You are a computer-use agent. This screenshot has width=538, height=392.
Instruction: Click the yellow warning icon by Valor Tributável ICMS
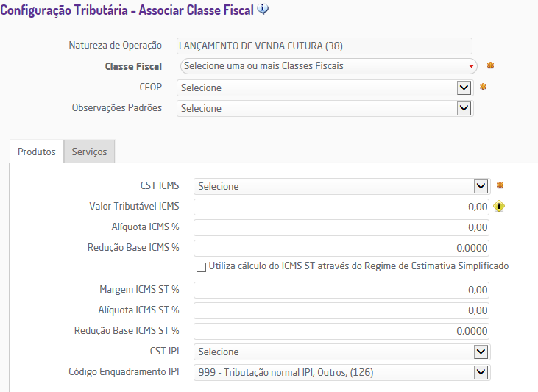499,207
